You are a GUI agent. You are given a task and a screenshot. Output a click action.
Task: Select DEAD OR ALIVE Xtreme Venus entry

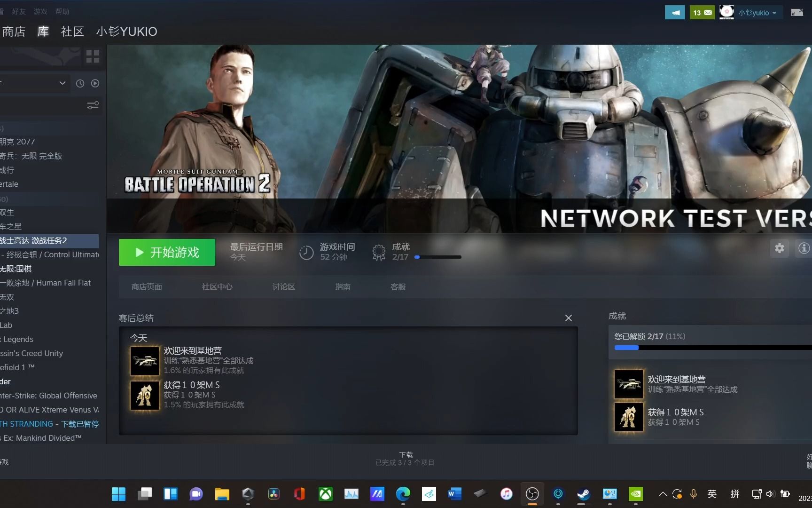(x=49, y=410)
